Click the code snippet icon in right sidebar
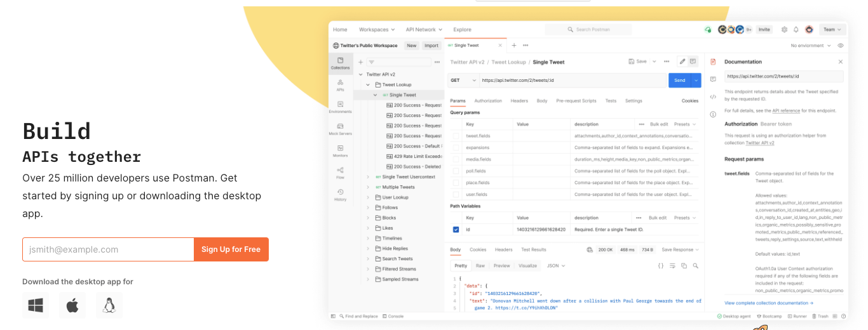Image resolution: width=868 pixels, height=330 pixels. pos(713,96)
